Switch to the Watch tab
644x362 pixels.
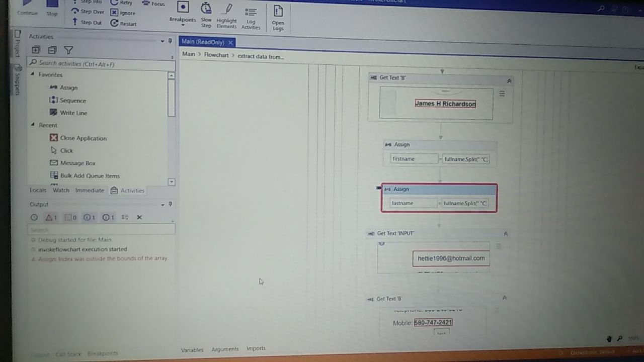tap(61, 190)
